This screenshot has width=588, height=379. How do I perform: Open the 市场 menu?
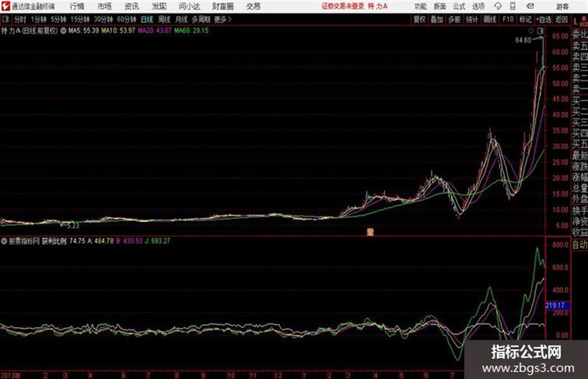pos(105,6)
